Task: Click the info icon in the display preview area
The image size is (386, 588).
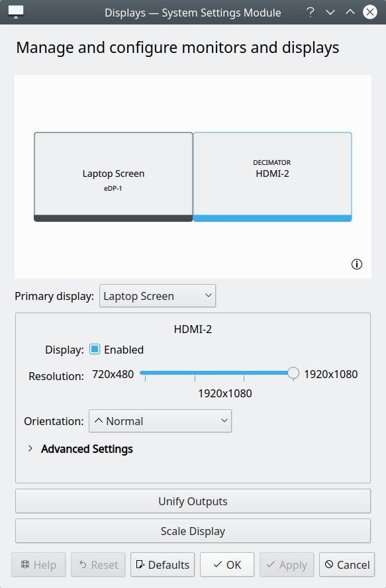Action: click(357, 264)
